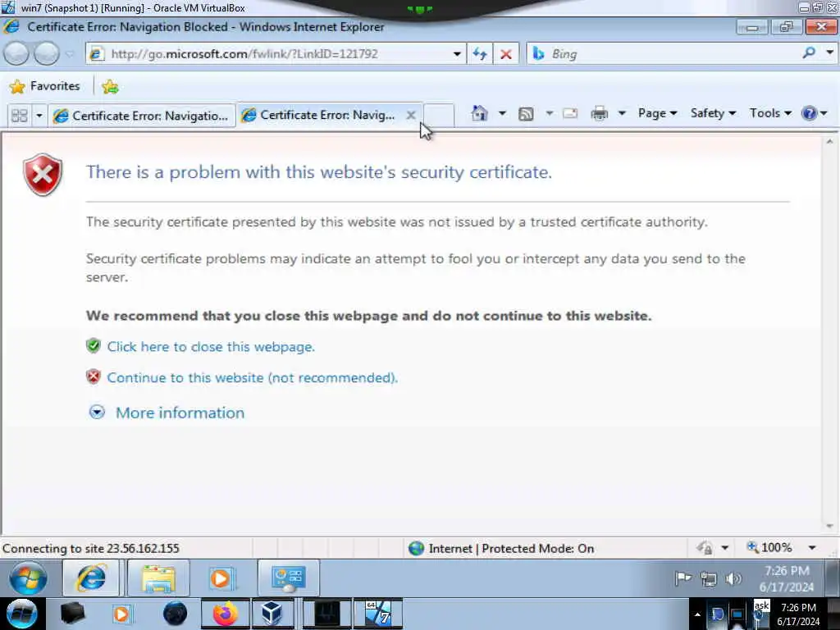Viewport: 840px width, 630px height.
Task: Open a new blank tab
Action: tap(440, 115)
